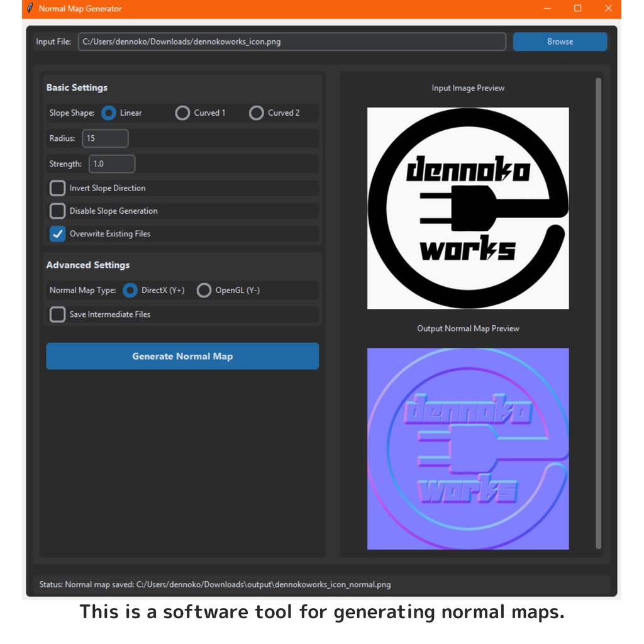Keep DirectX (Y+) selected as map type

[x=130, y=290]
